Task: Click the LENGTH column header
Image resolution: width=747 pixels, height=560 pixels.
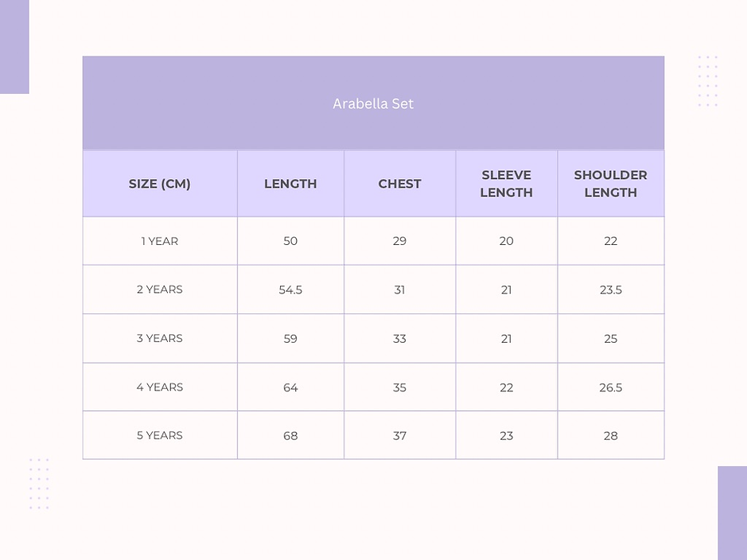Action: [290, 184]
